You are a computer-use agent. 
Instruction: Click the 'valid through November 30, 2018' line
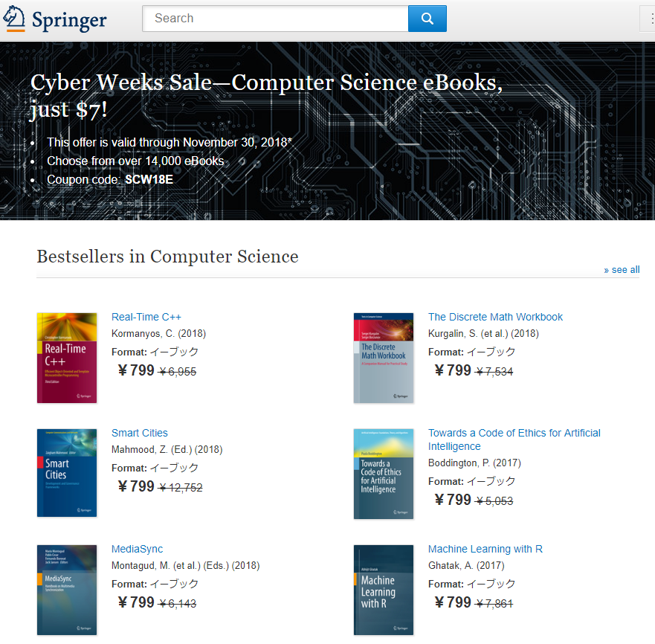170,142
